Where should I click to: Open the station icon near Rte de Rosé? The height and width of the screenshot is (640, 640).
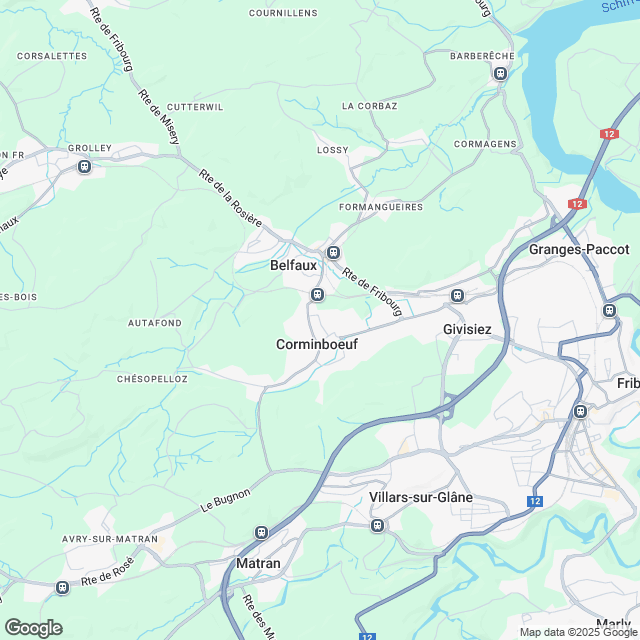[62, 588]
